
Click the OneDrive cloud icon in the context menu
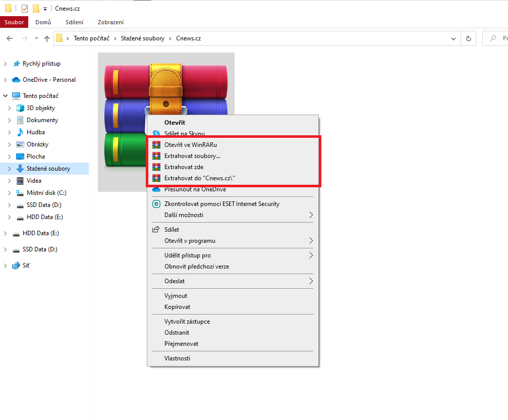coord(156,189)
